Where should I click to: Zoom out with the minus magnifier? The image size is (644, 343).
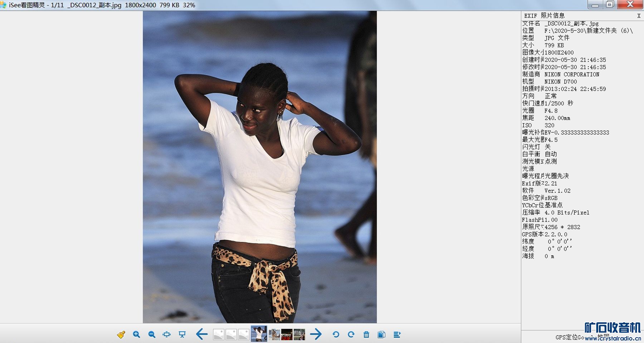152,334
